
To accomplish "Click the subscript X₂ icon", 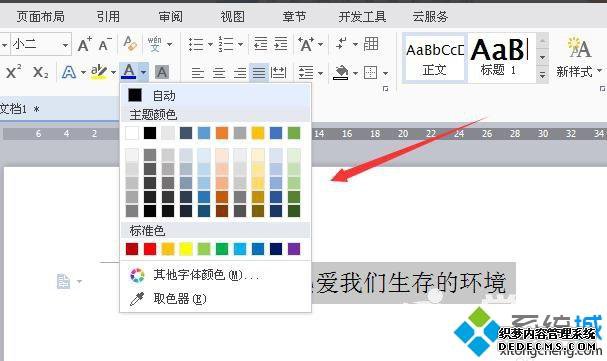I will 41,72.
